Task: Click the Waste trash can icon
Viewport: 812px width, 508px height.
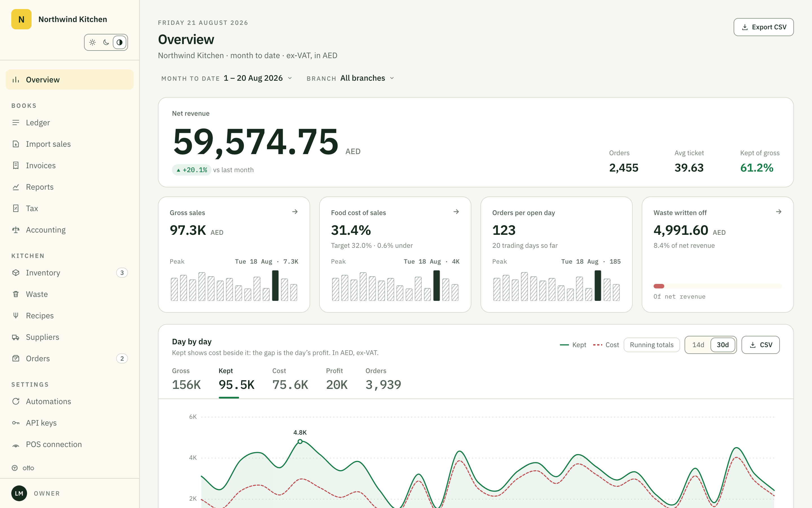Action: [16, 294]
